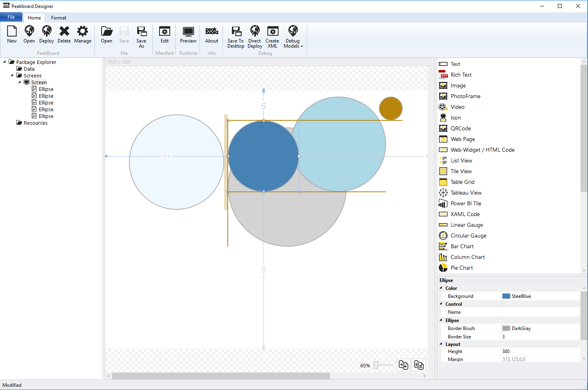588x390 pixels.
Task: Open the Debug Models dropdown
Action: pyautogui.click(x=293, y=37)
